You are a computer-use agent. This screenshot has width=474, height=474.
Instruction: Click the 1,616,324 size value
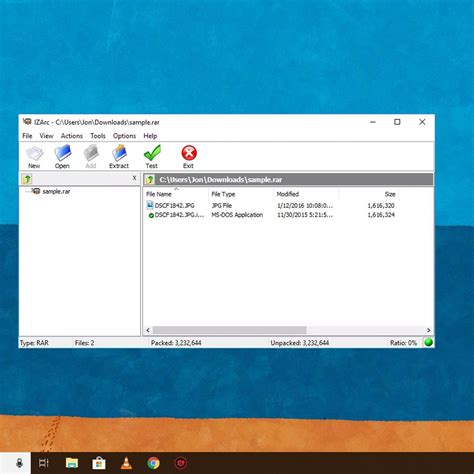(381, 215)
